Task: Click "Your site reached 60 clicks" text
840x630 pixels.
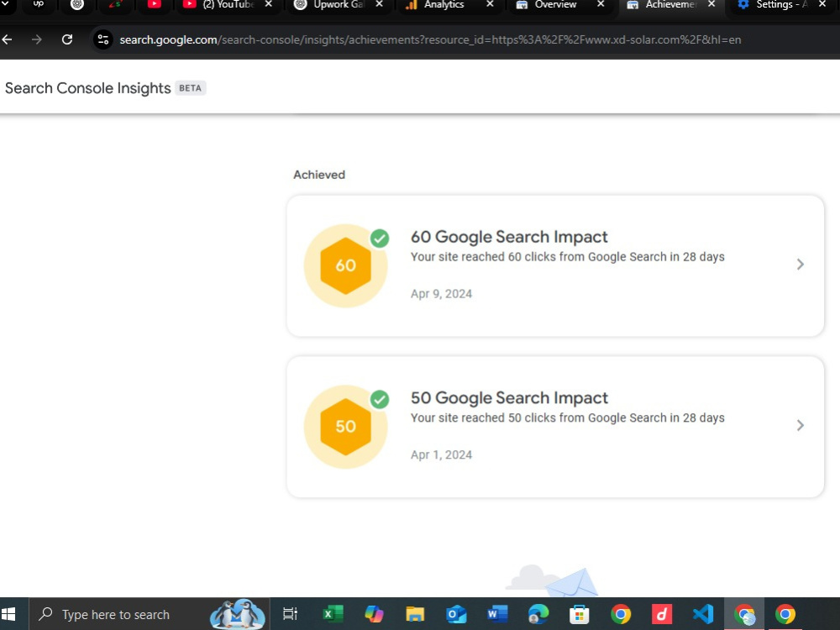Action: (x=567, y=257)
